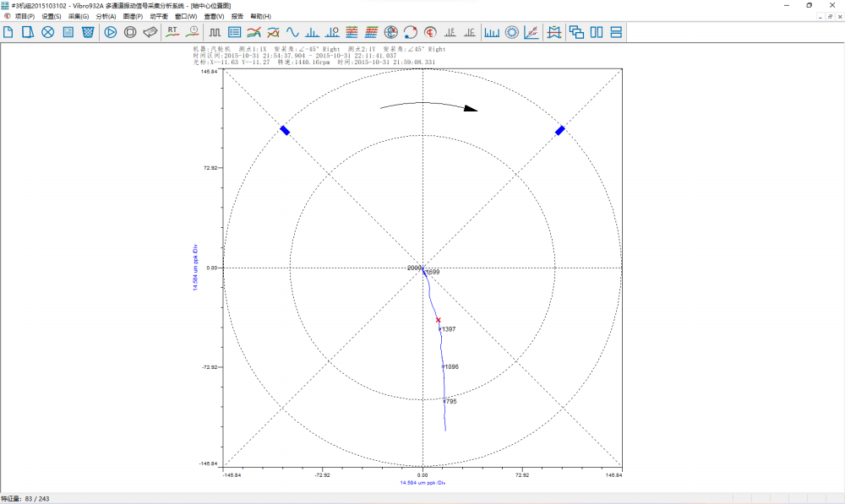Click the blue save-window toolbar icon
Viewport: 845px width, 504px height.
68,32
